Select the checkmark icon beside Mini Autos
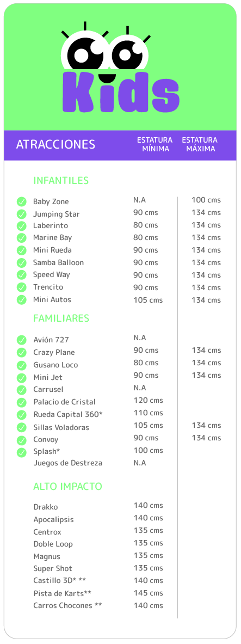The height and width of the screenshot is (644, 241). coord(22,300)
